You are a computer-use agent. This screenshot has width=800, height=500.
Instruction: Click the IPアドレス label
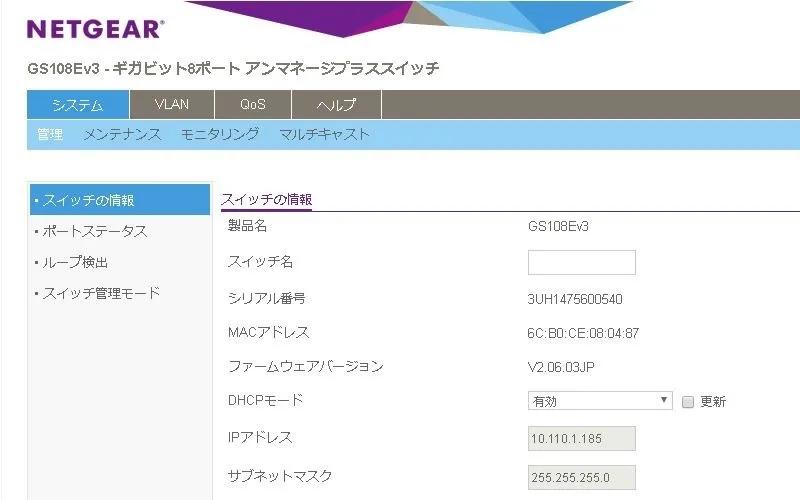(260, 438)
